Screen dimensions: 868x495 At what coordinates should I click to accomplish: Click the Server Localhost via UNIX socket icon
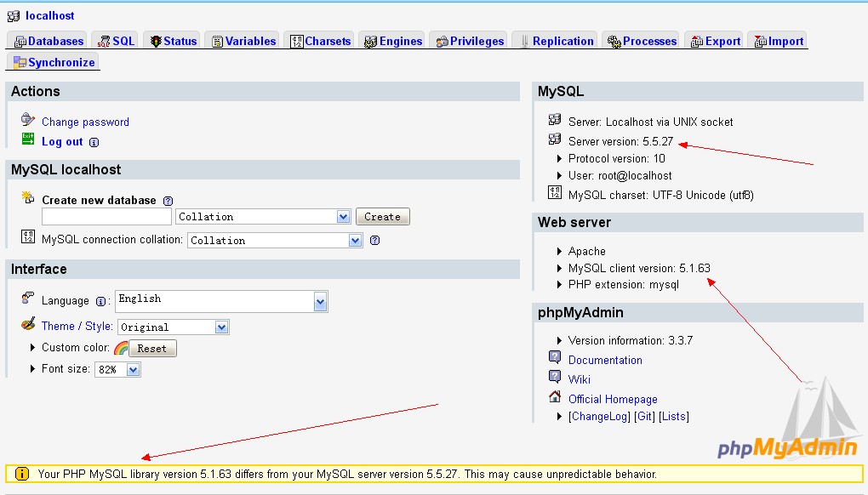555,119
